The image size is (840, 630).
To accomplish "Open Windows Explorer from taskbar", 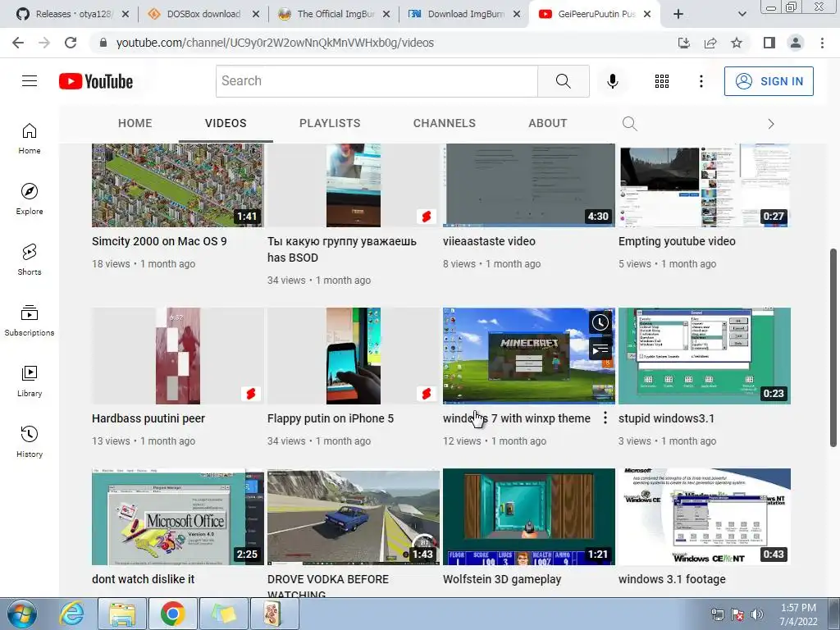I will pos(122,614).
